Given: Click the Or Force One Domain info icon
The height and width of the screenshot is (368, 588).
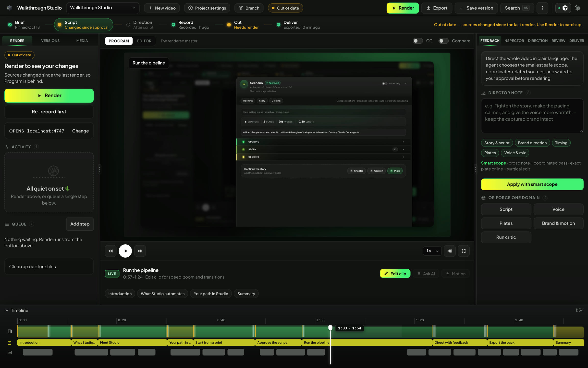Looking at the screenshot, I should pos(545,197).
